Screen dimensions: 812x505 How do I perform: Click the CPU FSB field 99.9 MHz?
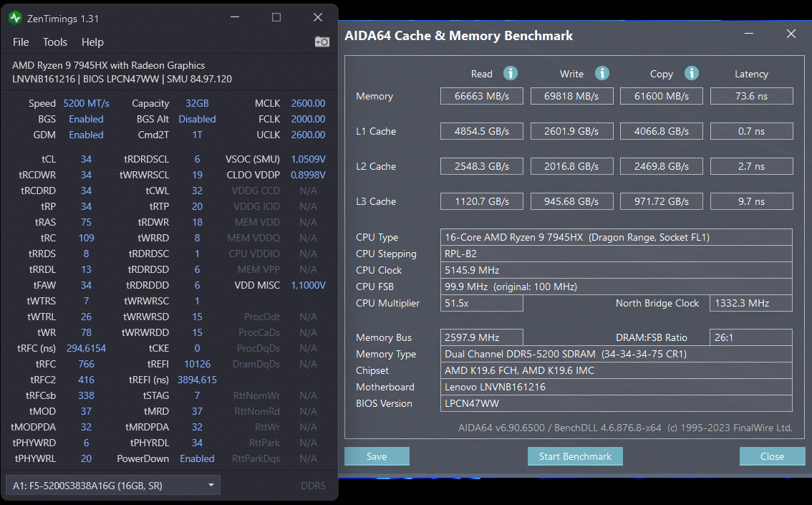617,287
